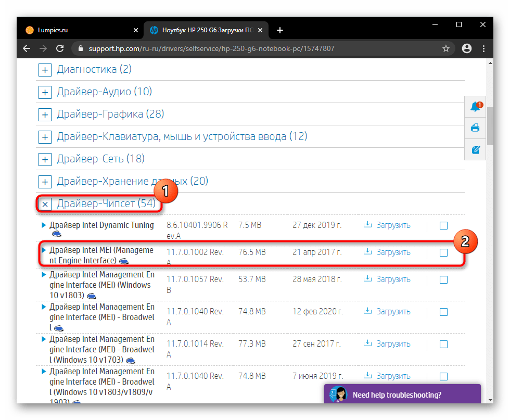Click Загрузить for the 28 мая 2018 driver

pyautogui.click(x=393, y=279)
